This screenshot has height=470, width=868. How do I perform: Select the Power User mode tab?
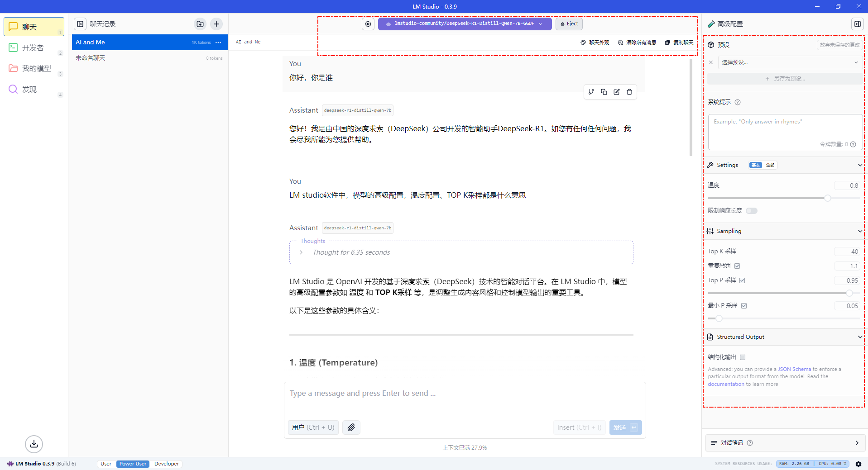pyautogui.click(x=133, y=464)
